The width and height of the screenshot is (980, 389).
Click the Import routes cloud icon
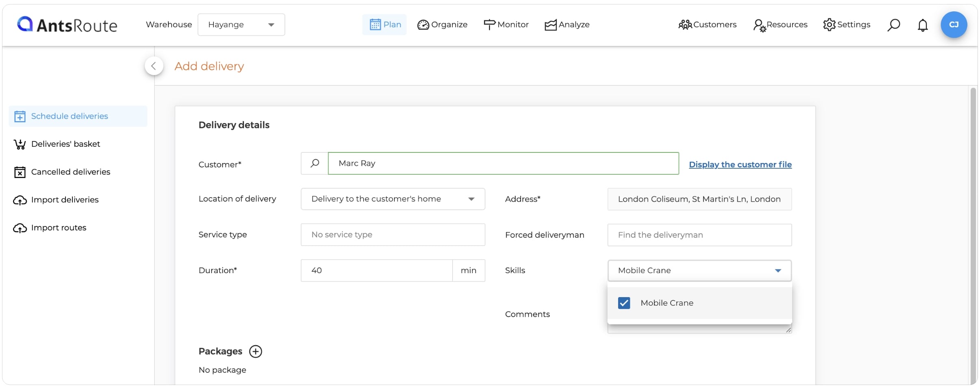[20, 228]
